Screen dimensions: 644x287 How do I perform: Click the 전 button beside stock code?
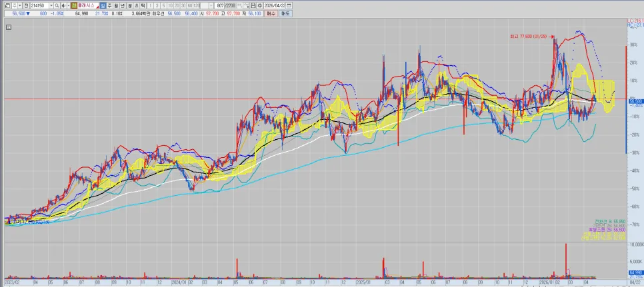(26, 6)
